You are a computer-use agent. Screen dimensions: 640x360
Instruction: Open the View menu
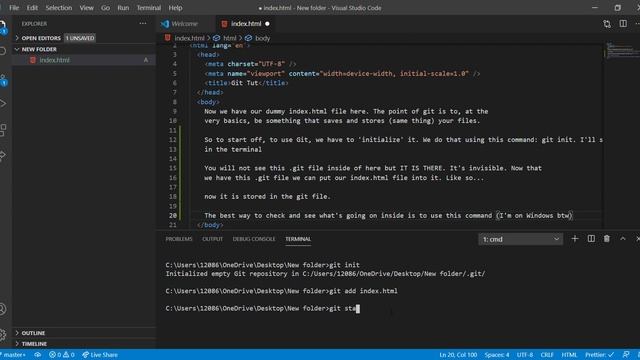pyautogui.click(x=87, y=8)
